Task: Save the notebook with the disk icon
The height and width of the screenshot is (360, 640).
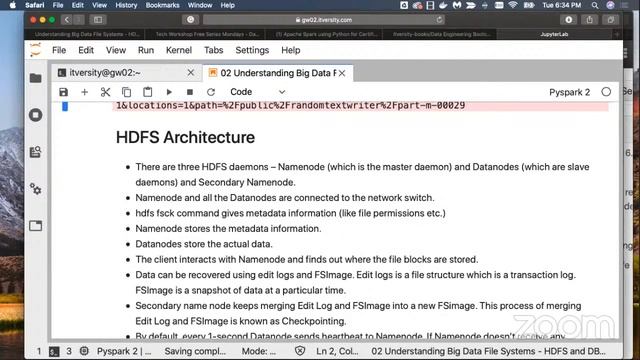Action: 63,92
